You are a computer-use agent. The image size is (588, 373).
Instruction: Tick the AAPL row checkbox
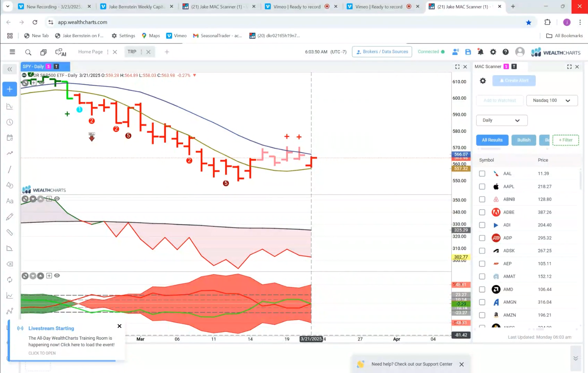point(482,187)
